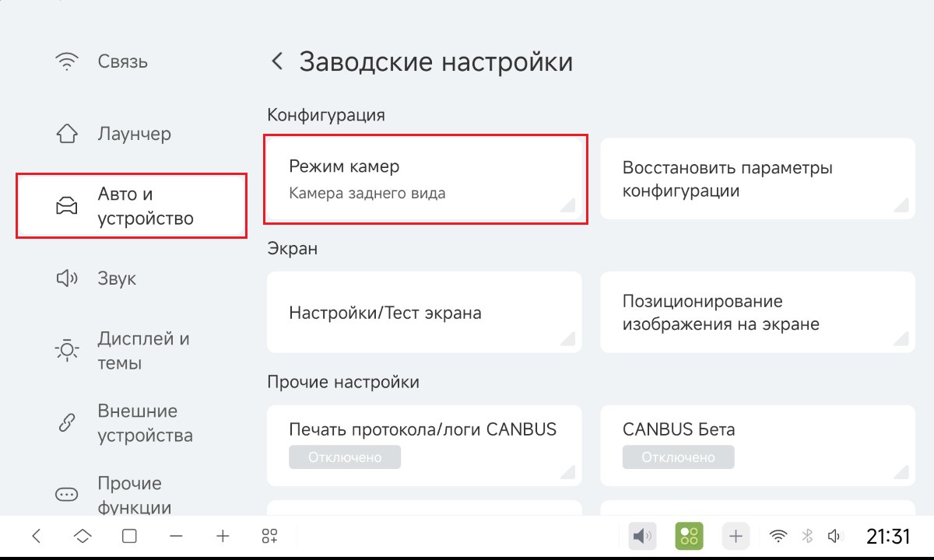
Task: Click the sun icon for Дисплей и темы
Action: [x=67, y=351]
